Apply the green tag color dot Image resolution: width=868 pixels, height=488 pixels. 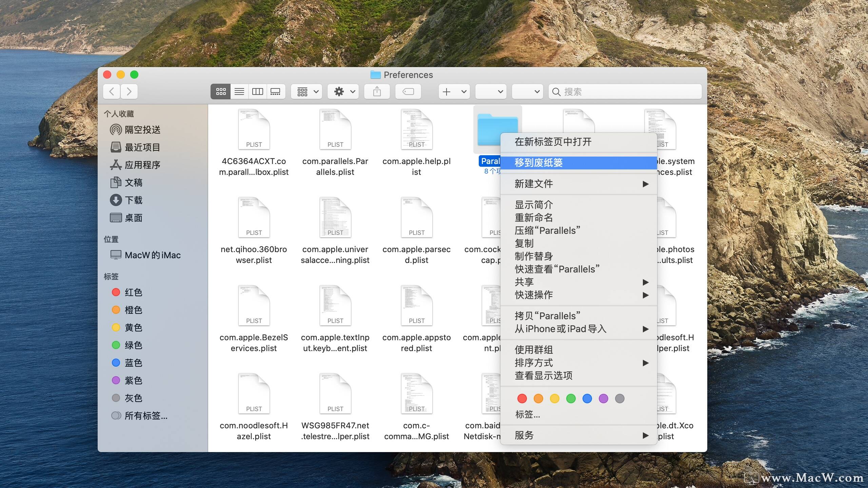(571, 399)
